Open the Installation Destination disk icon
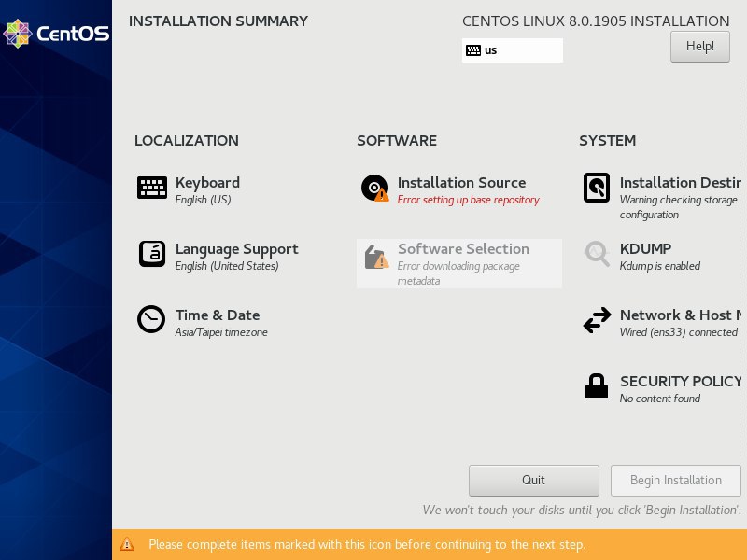This screenshot has width=747, height=560. (x=597, y=188)
